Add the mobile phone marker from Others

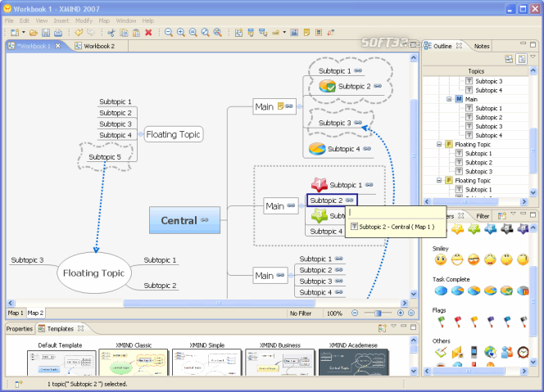click(474, 352)
